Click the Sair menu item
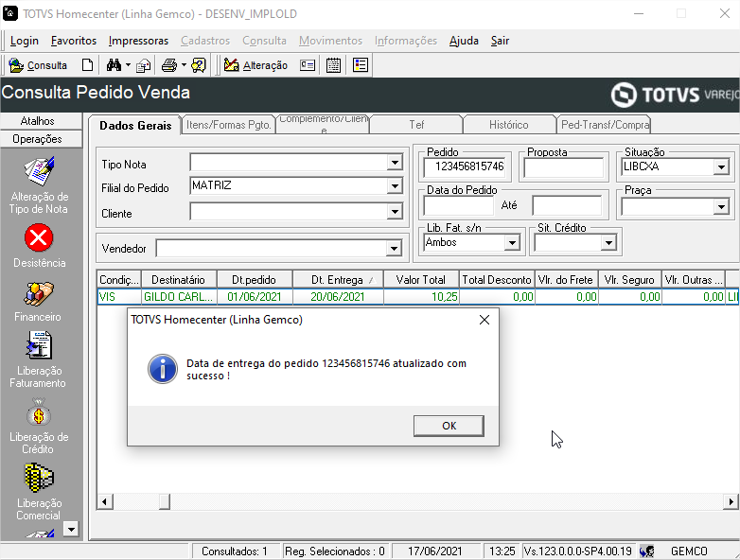 click(x=500, y=41)
